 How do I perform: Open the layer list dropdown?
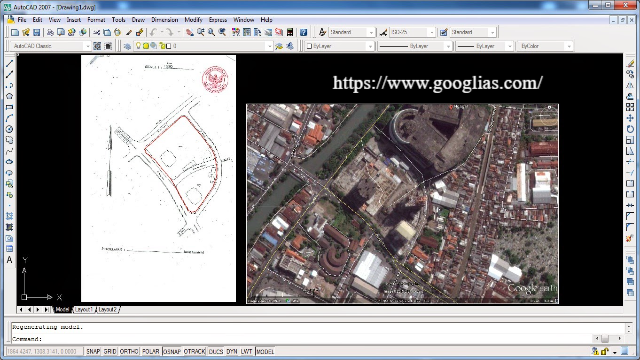tap(269, 46)
